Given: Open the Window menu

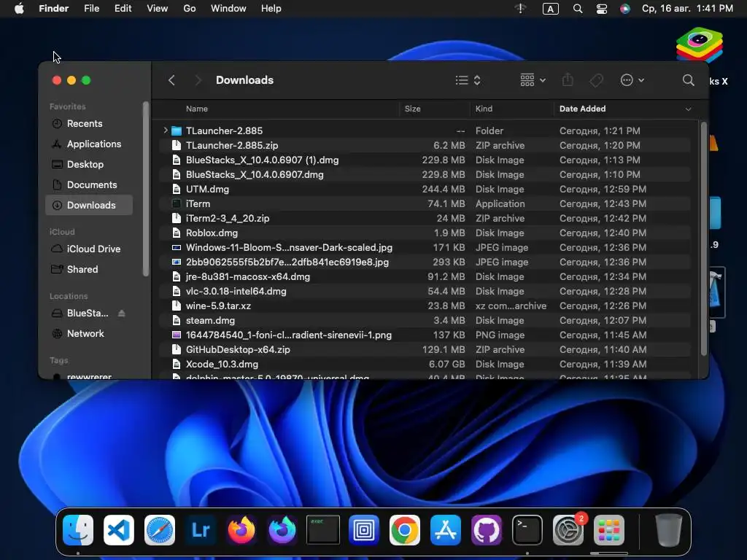Looking at the screenshot, I should [x=228, y=9].
